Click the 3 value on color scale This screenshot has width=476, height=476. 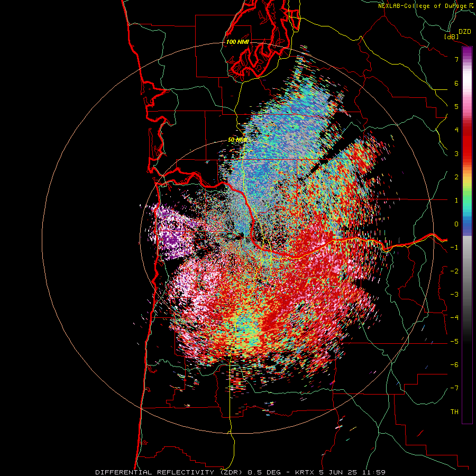[x=456, y=153]
